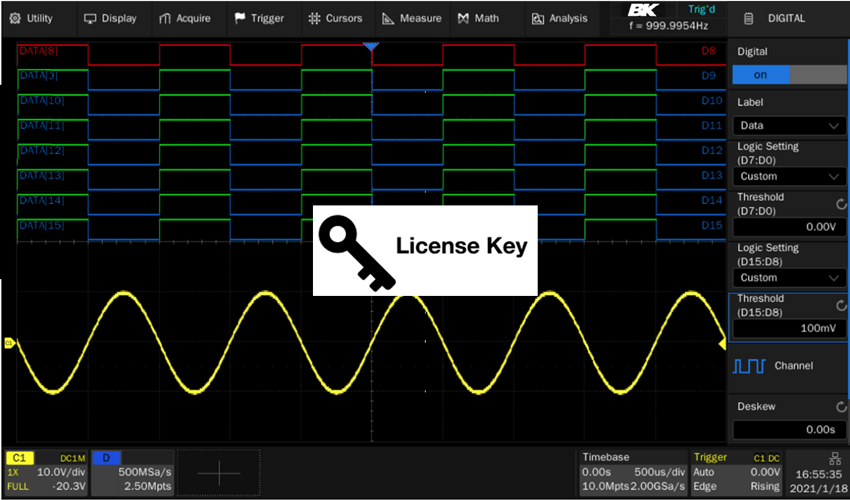Click the reset icon next to Deskew
The image size is (850, 500).
pyautogui.click(x=838, y=407)
